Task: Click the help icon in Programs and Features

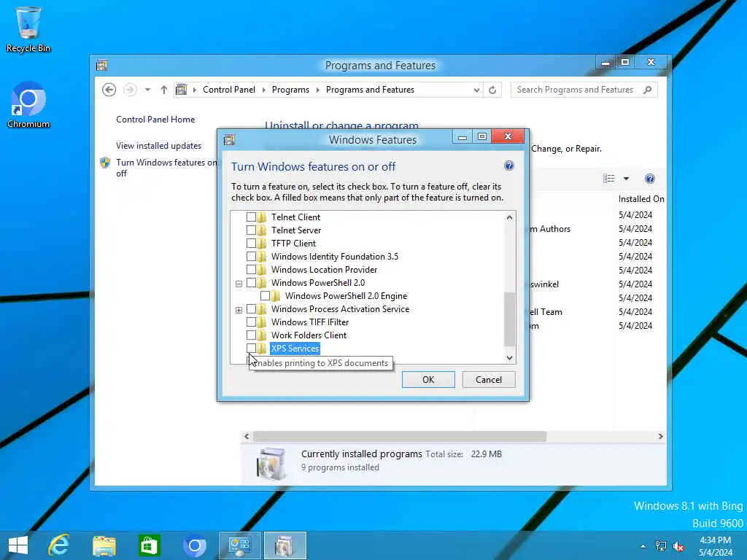Action: click(650, 179)
